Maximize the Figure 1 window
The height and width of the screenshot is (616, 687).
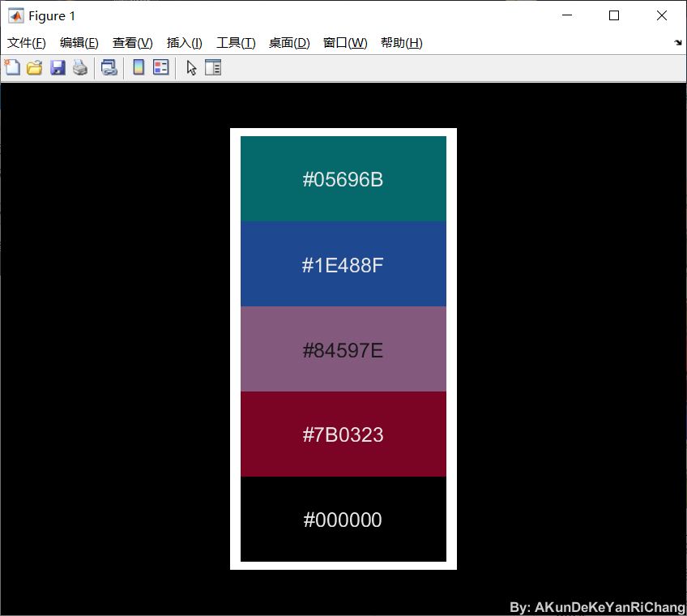(x=614, y=15)
